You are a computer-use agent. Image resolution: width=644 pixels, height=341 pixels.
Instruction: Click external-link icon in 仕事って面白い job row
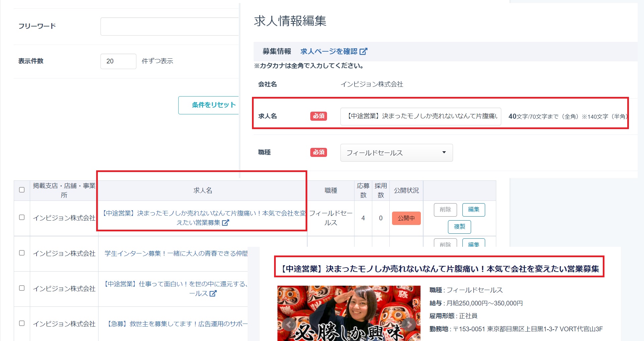(213, 294)
